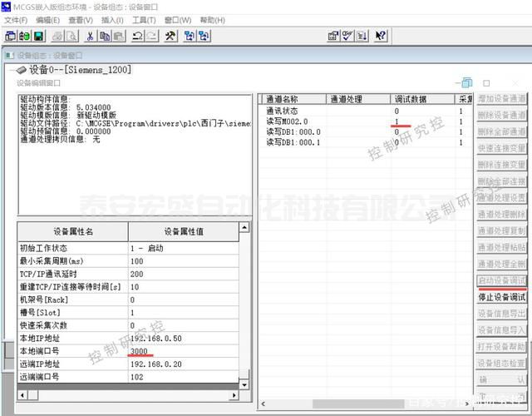Click the Save (floppy disk) toolbar icon
The height and width of the screenshot is (416, 532).
39,36
